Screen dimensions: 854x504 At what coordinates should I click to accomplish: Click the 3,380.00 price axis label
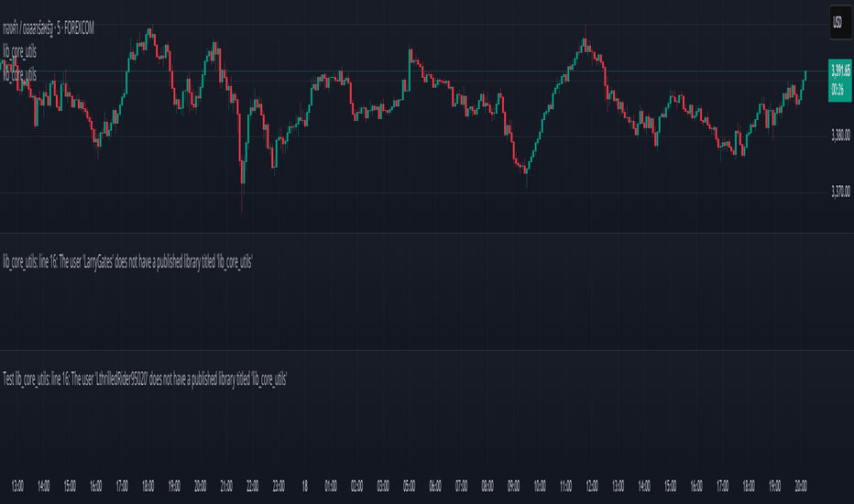coord(840,135)
